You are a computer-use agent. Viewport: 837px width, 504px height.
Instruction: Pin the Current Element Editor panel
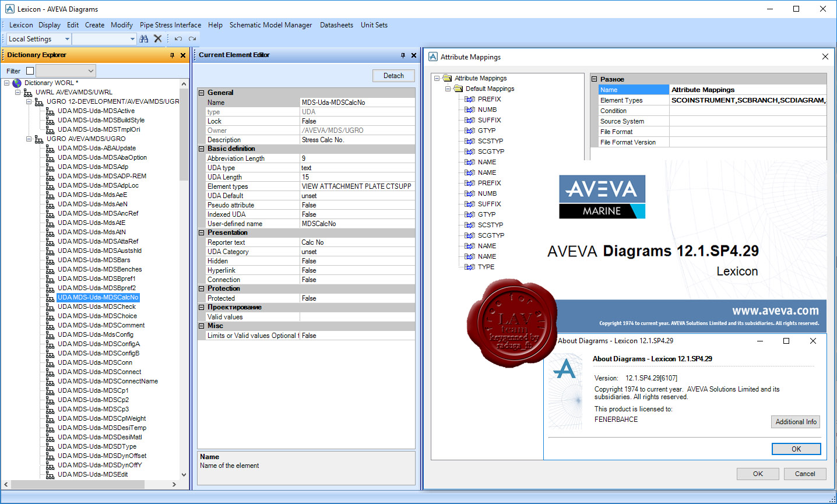click(403, 55)
